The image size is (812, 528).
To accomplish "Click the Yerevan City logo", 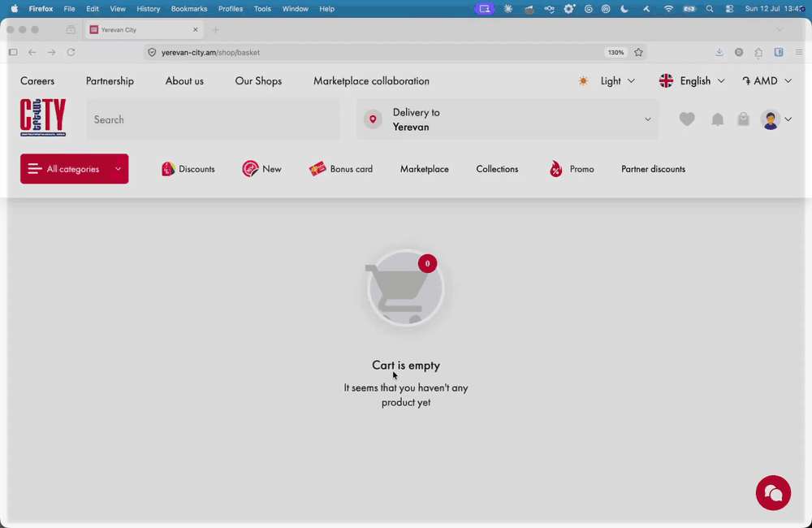I will point(43,118).
